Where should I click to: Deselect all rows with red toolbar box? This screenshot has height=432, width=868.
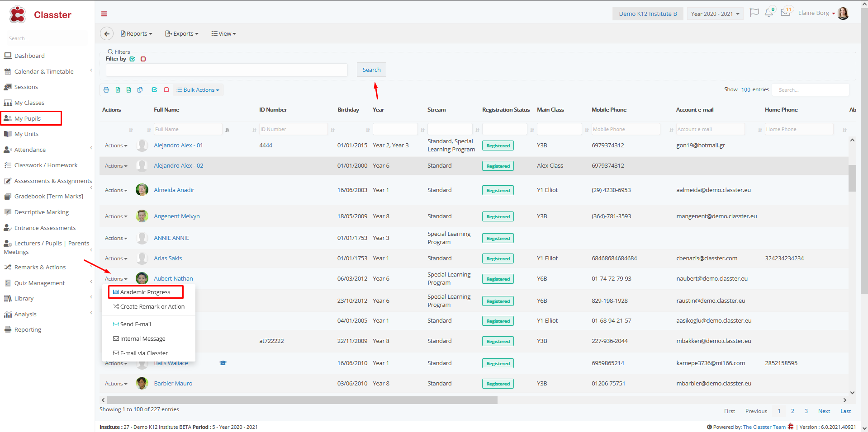point(166,90)
